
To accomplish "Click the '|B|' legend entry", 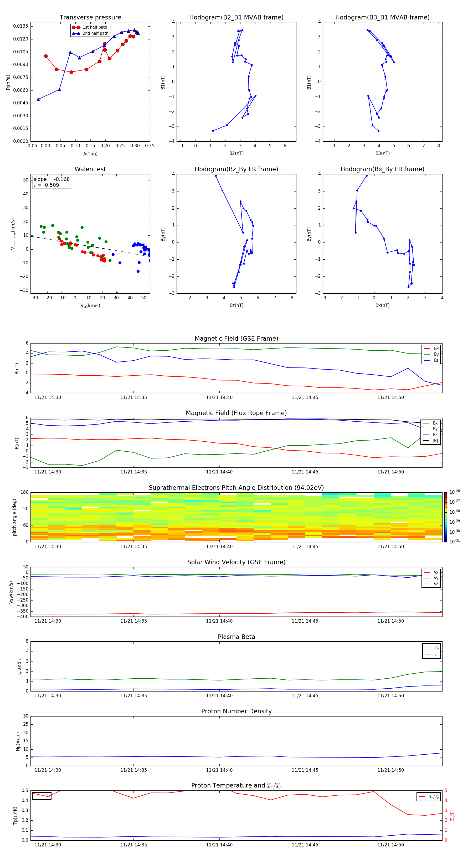I will click(x=431, y=441).
